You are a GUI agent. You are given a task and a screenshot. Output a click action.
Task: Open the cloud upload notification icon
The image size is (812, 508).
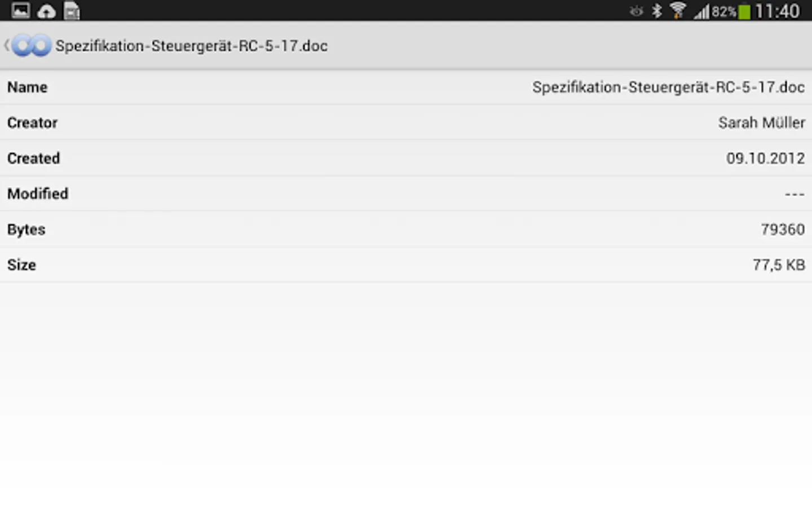tap(46, 11)
